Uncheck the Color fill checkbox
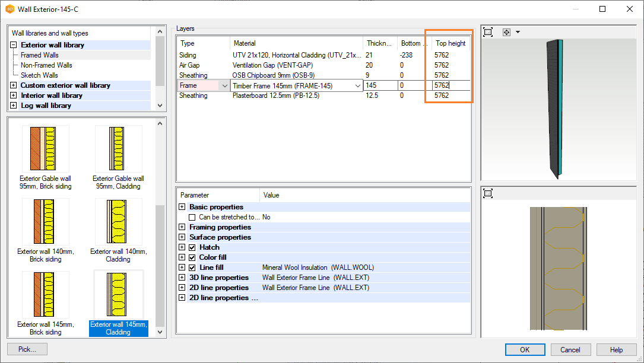644x363 pixels. tap(192, 257)
